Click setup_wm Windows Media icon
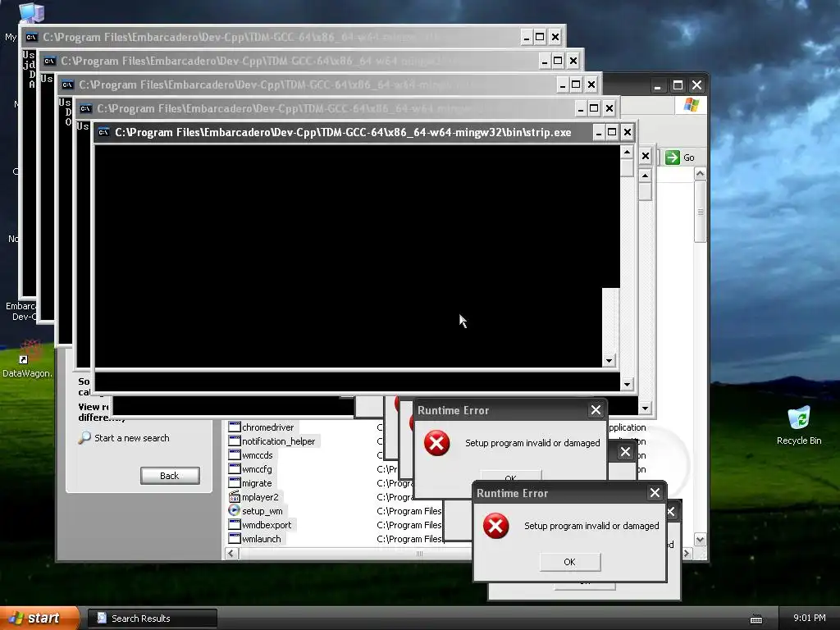 pos(234,510)
